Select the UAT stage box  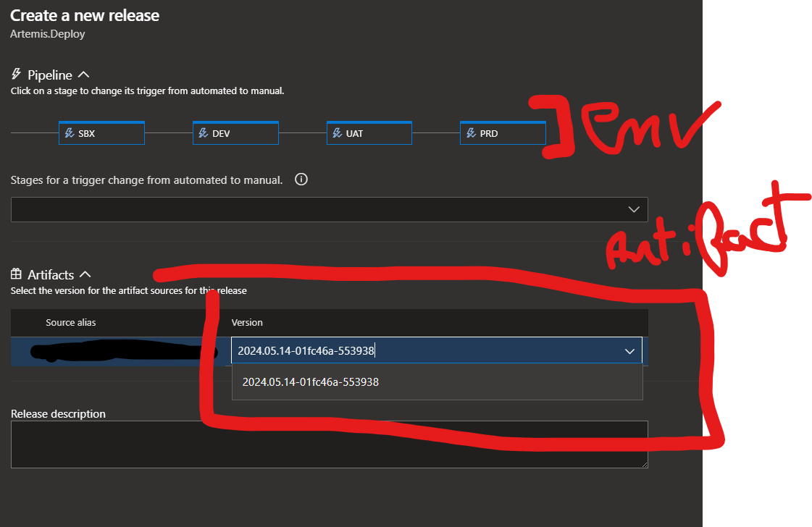(x=369, y=133)
